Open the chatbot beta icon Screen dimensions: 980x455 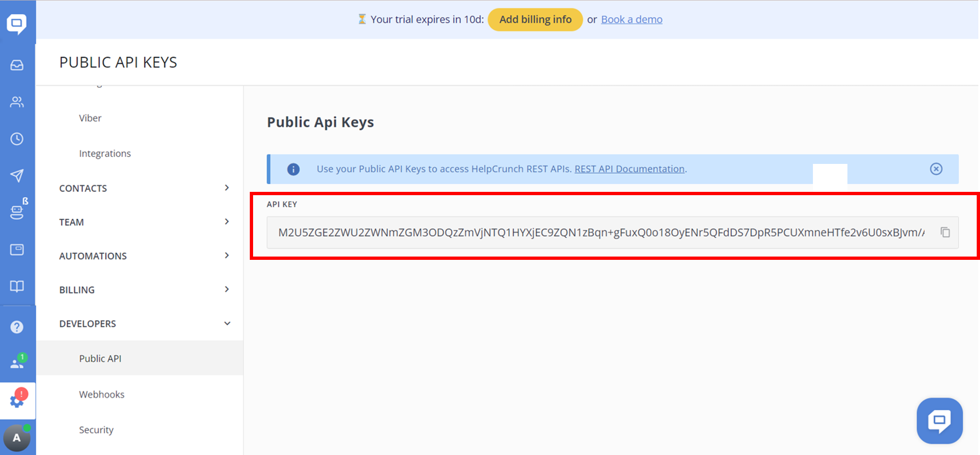click(x=17, y=212)
